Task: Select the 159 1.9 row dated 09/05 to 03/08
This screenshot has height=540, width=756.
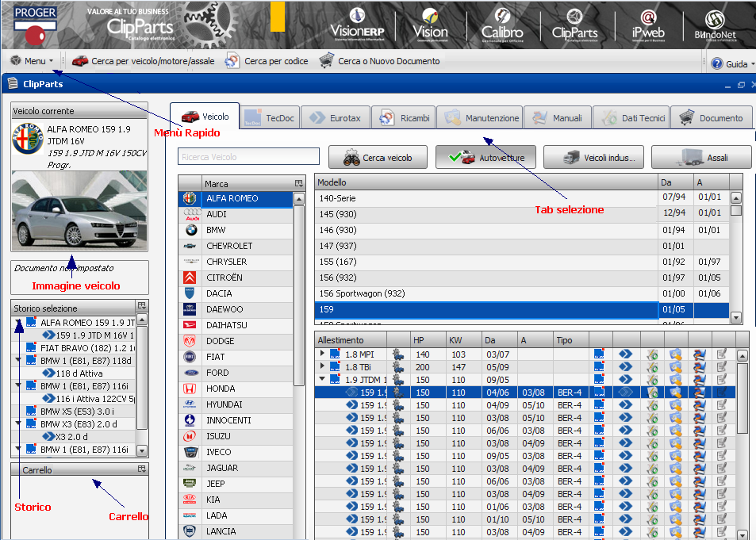Action: [x=525, y=456]
